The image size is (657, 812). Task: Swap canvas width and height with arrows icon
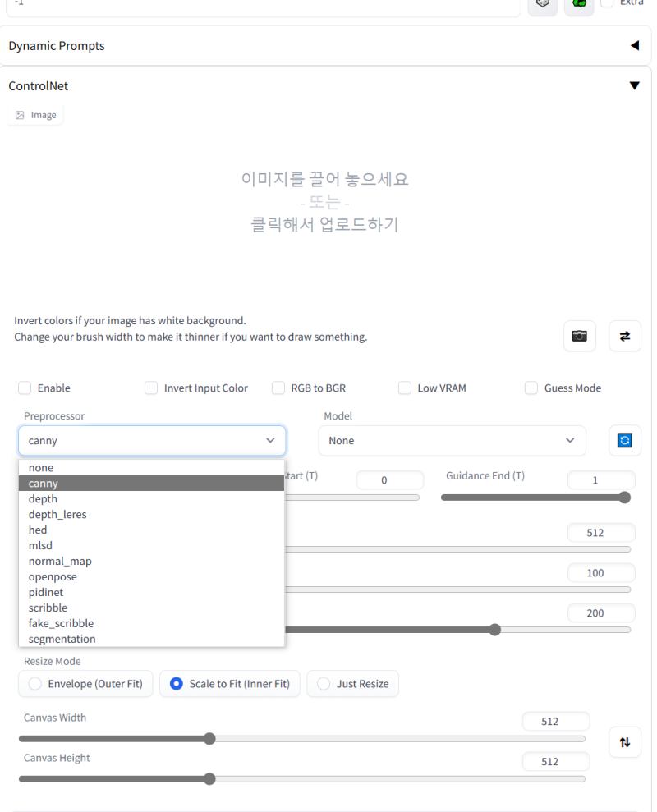tap(625, 741)
